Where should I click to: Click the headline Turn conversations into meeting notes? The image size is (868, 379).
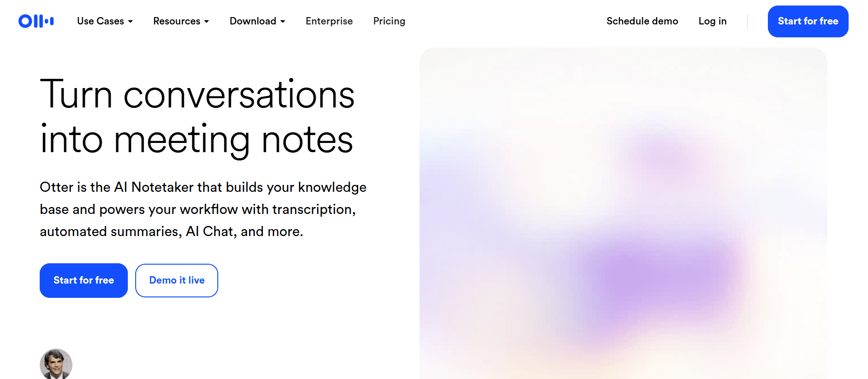[x=198, y=117]
